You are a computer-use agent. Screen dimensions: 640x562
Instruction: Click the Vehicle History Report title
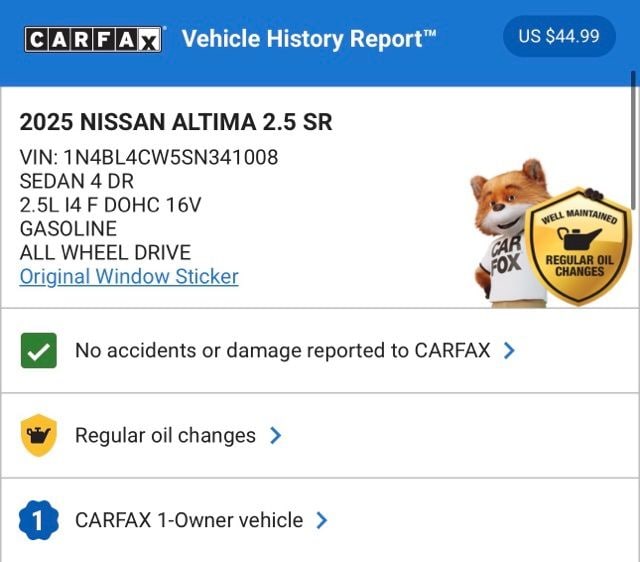[309, 39]
